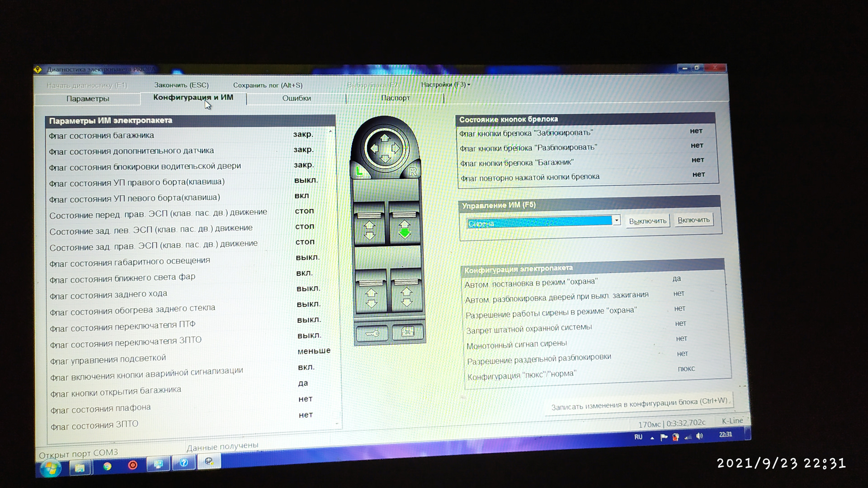The width and height of the screenshot is (868, 488).
Task: Click the Включить button
Action: click(x=693, y=220)
